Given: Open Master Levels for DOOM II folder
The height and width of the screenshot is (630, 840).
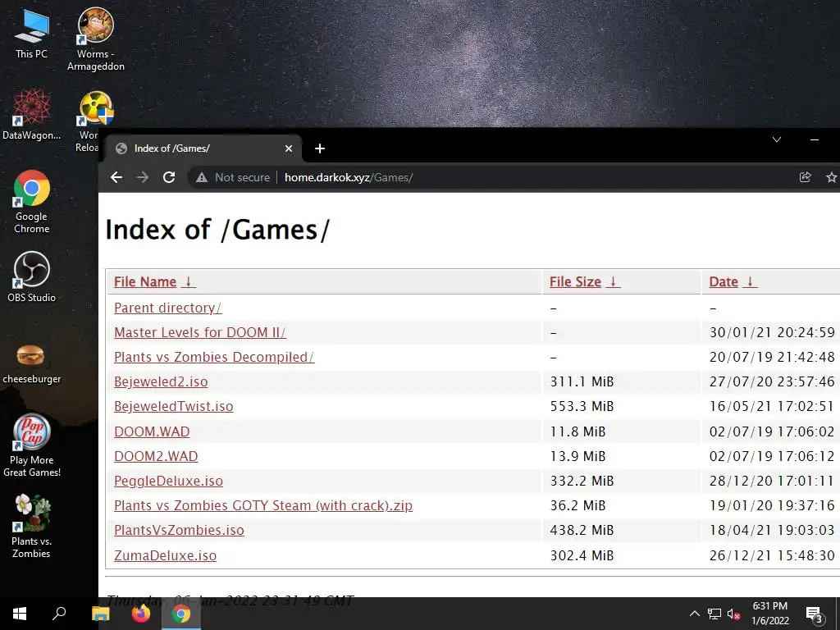Looking at the screenshot, I should click(x=200, y=333).
